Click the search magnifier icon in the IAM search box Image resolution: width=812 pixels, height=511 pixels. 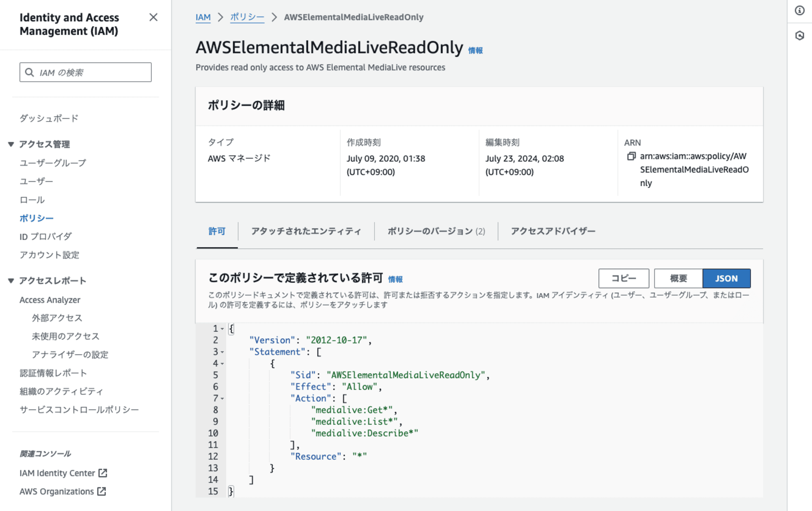(x=30, y=72)
